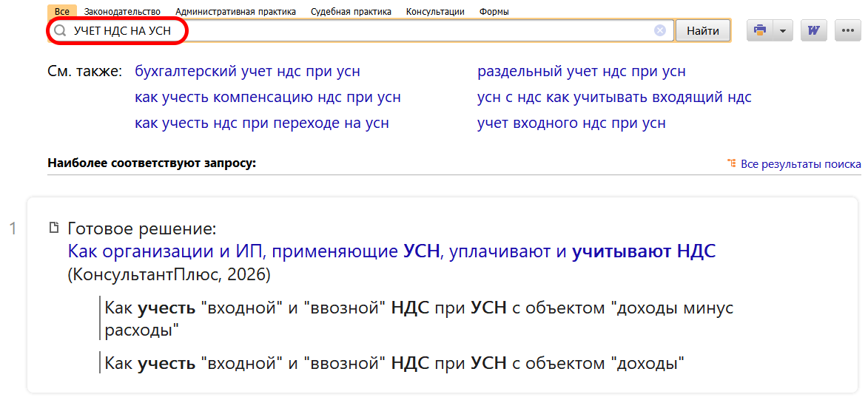
Task: Open suggestion учет входного ндс при усн
Action: [571, 123]
